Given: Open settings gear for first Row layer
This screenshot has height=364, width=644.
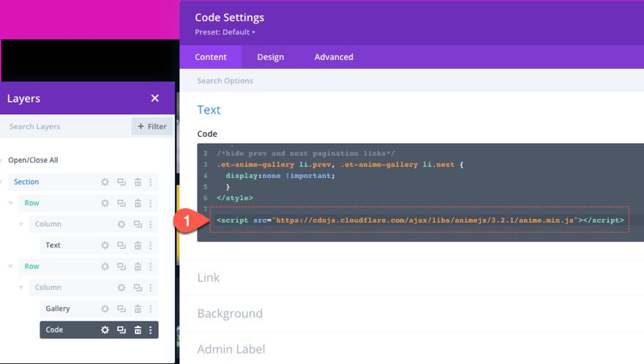Looking at the screenshot, I should click(105, 203).
